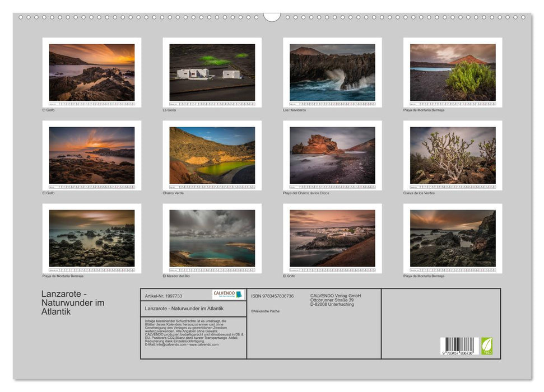The width and height of the screenshot is (544, 392).
Task: Click the Artikel-Nr. 1997733 label
Action: (163, 296)
